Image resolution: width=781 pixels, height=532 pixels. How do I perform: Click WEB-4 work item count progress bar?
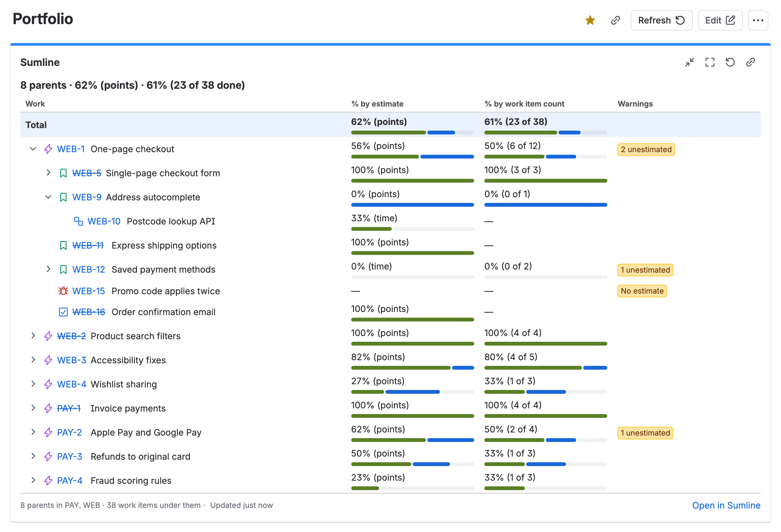click(545, 392)
